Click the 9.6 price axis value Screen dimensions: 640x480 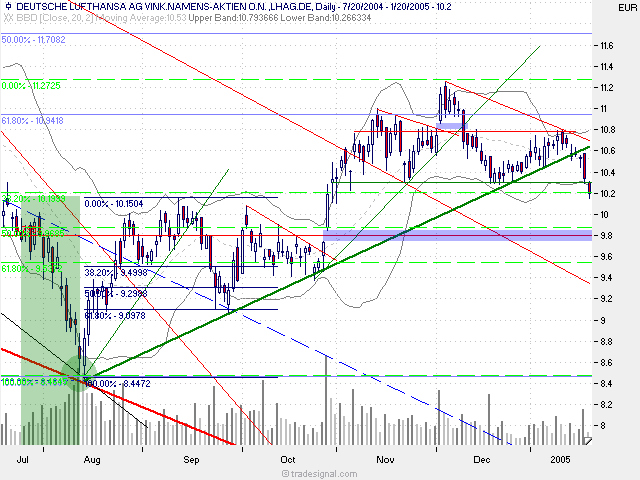tap(606, 257)
